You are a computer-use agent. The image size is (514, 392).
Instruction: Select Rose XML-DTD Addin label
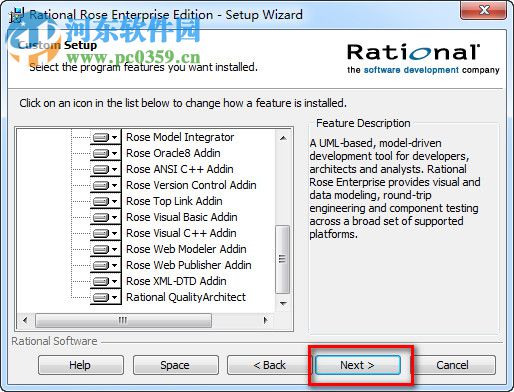[176, 281]
